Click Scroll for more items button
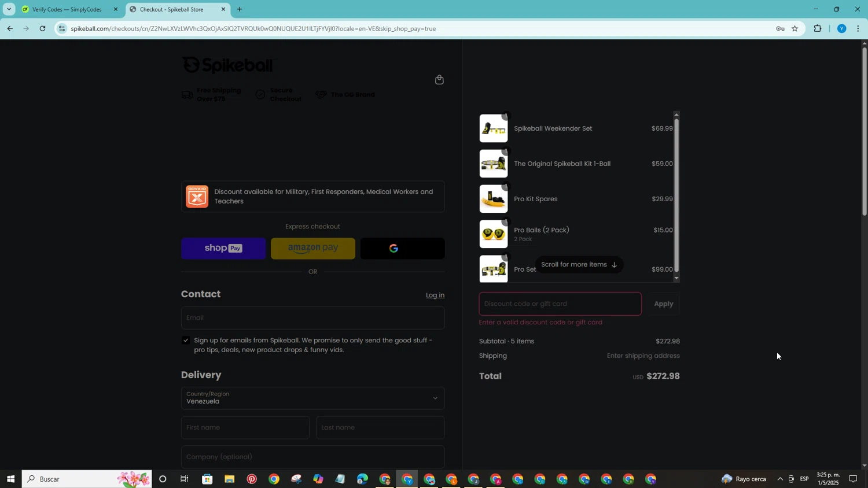The image size is (868, 488). tap(579, 265)
